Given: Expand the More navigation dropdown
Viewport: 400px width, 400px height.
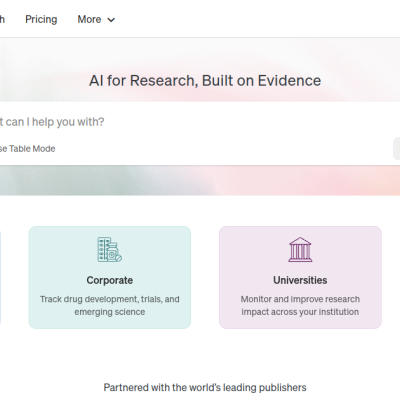Looking at the screenshot, I should point(96,19).
